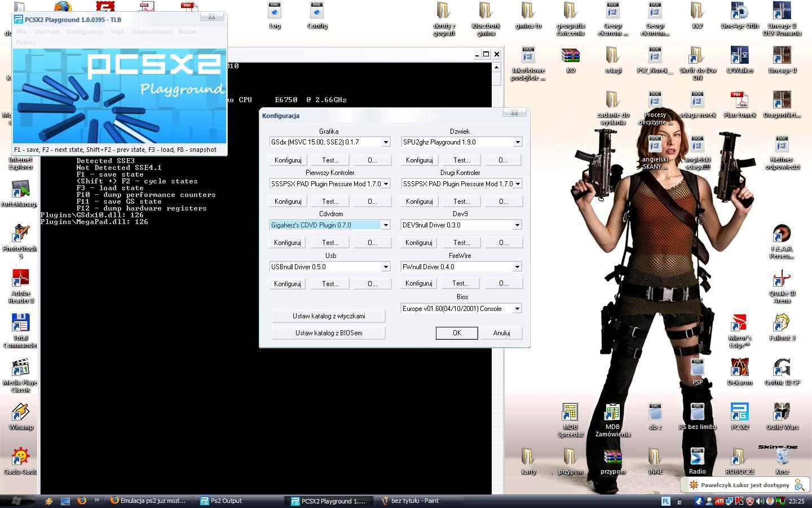Click Test under Usb plugin
Screen dimensions: 812x508
[330, 284]
